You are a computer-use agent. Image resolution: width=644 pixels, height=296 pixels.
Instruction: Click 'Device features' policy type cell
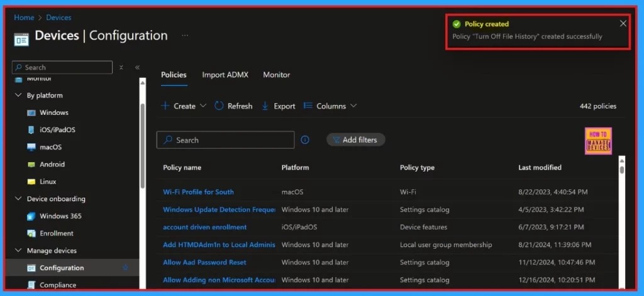423,227
